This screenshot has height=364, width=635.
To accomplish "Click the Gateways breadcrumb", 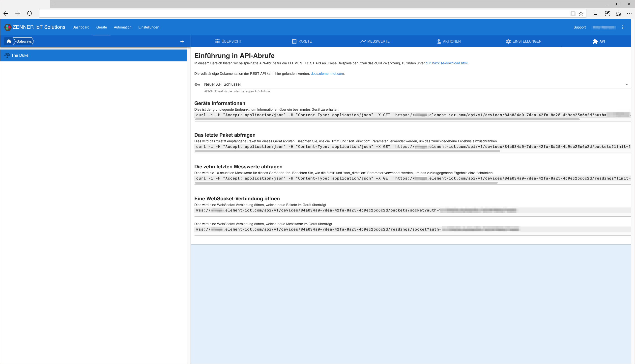I will click(x=24, y=41).
